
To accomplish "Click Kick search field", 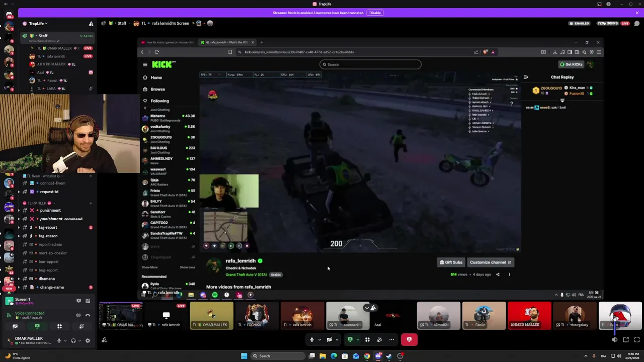I will (370, 64).
